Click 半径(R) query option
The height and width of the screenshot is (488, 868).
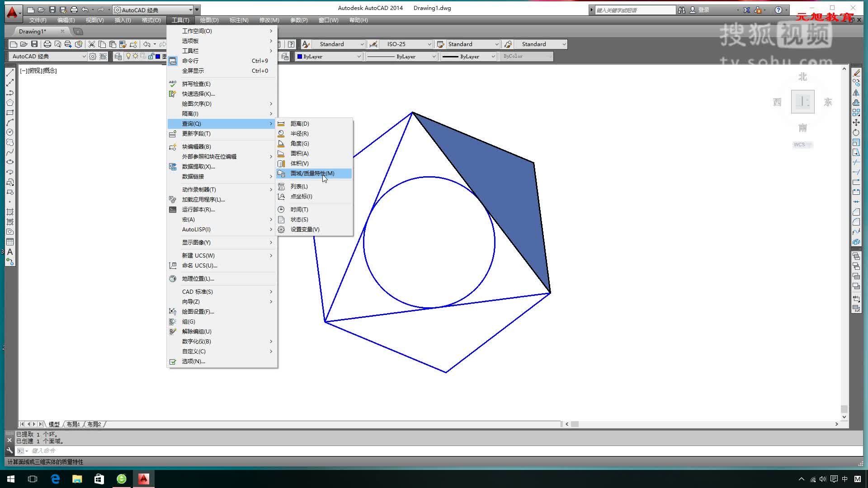tap(299, 133)
